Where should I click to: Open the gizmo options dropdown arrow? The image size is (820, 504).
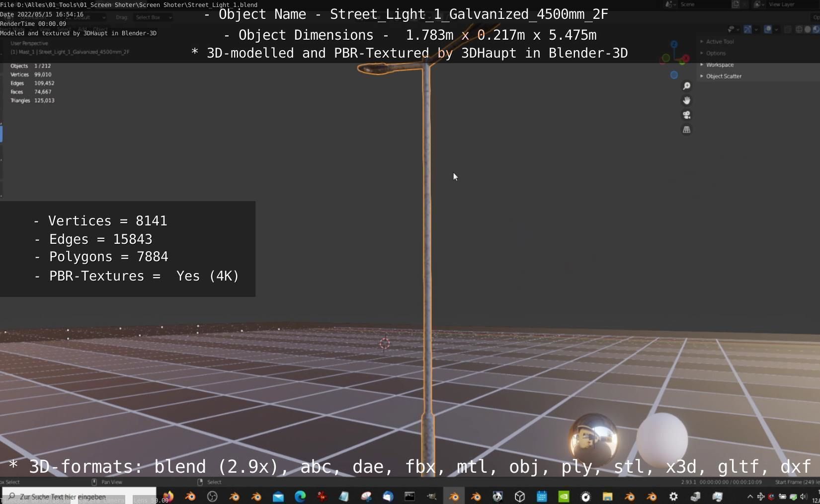(x=756, y=29)
